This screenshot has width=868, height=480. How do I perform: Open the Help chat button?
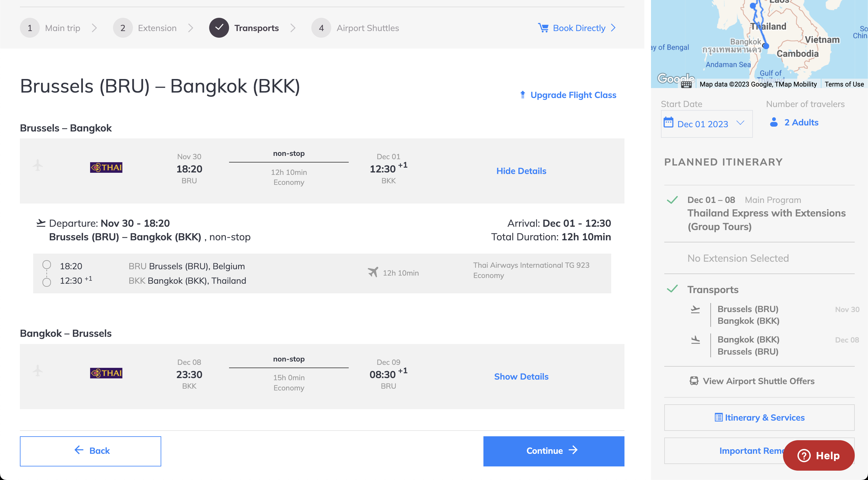pyautogui.click(x=819, y=455)
